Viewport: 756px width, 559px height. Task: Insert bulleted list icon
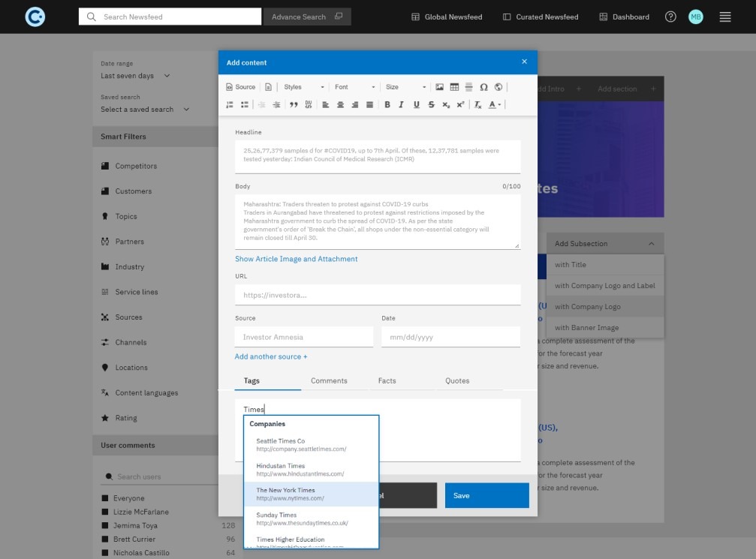coord(245,104)
